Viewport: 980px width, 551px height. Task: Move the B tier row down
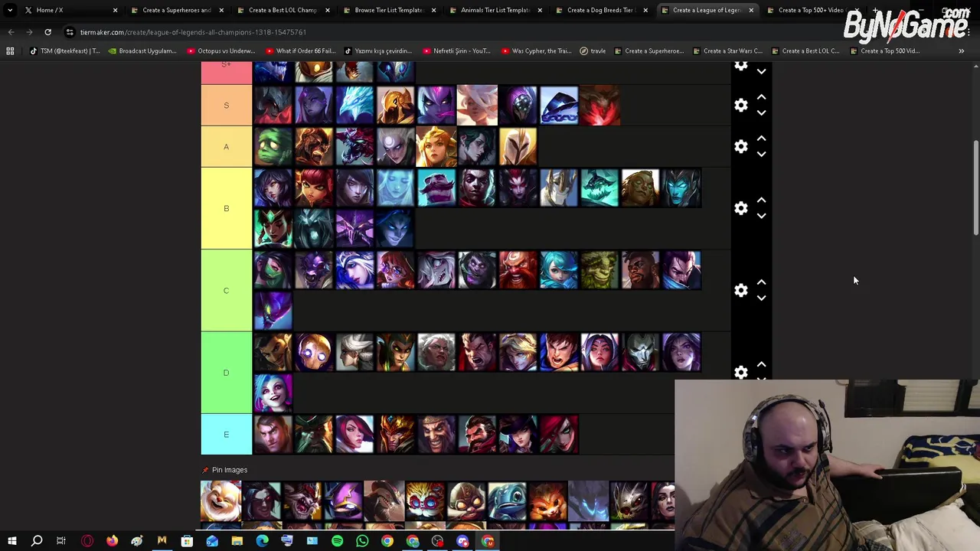761,216
